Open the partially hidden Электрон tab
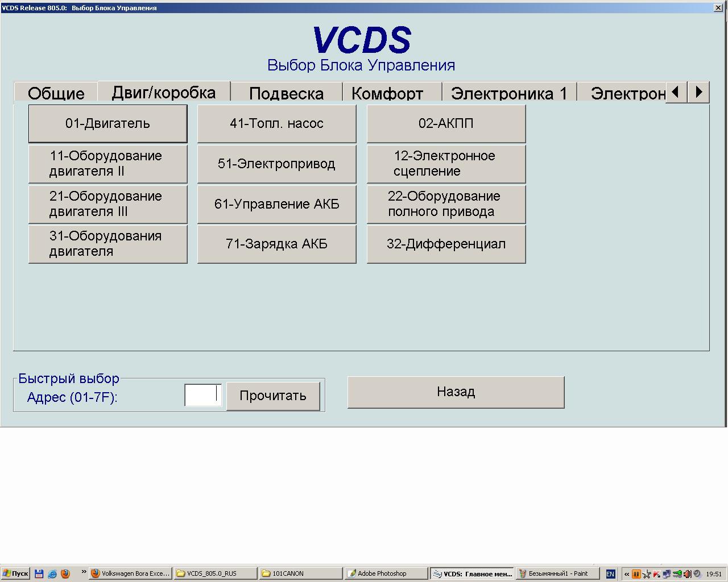Viewport: 728px width, 582px height. (x=622, y=93)
